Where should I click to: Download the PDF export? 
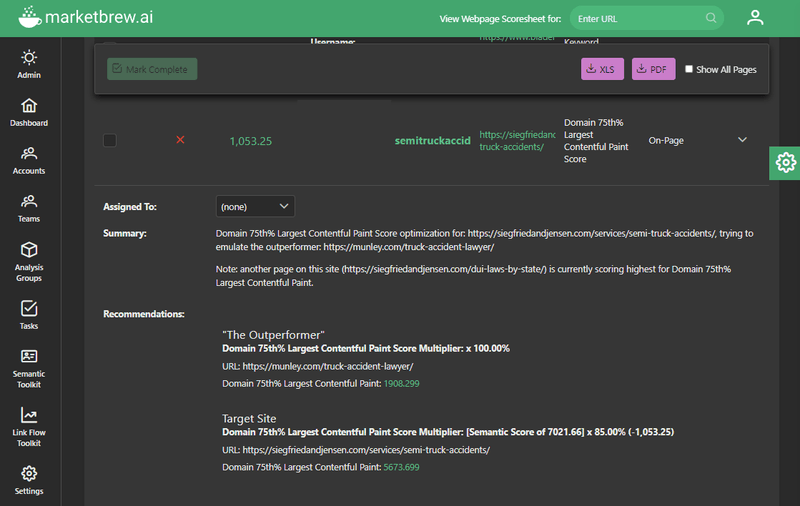pyautogui.click(x=653, y=69)
